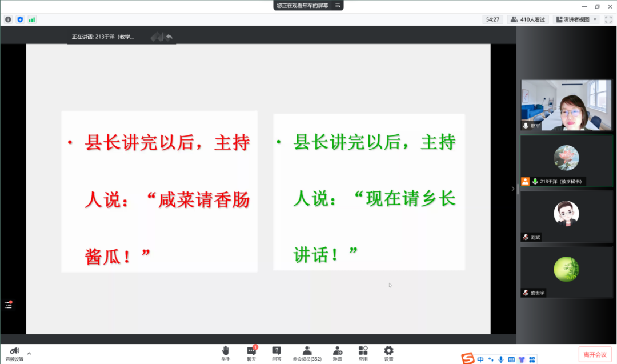Image resolution: width=617 pixels, height=364 pixels.
Task: Open the 设置 settings gear
Action: pyautogui.click(x=388, y=353)
